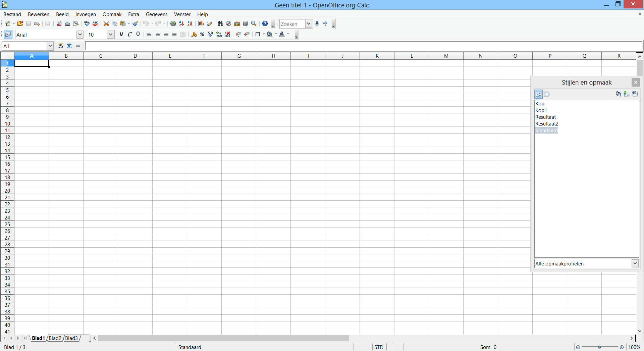Toggle bold formatting on the selection
This screenshot has width=644, height=351.
coord(121,34)
